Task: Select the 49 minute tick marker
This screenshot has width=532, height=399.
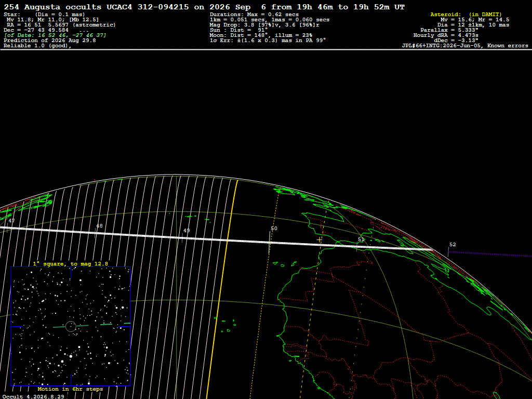Action: tap(187, 231)
